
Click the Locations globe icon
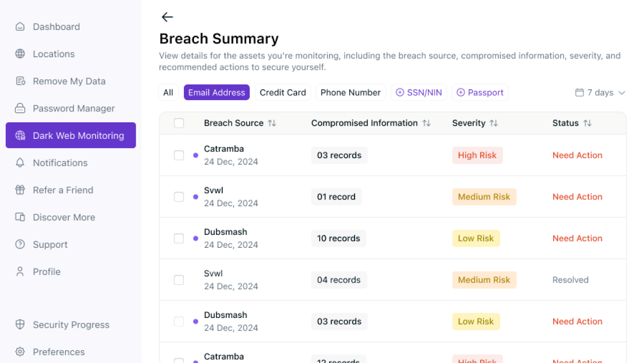(x=20, y=54)
